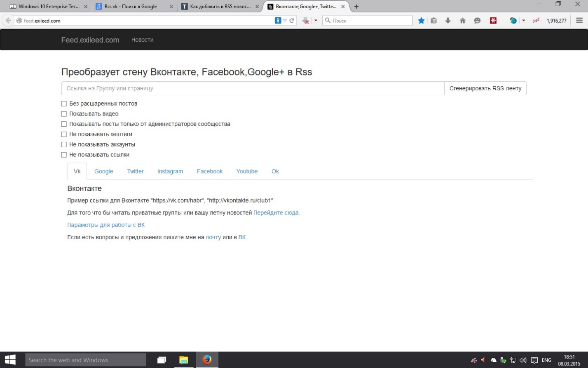
Task: Tick Не показывать хештеги checkbox
Action: click(64, 134)
